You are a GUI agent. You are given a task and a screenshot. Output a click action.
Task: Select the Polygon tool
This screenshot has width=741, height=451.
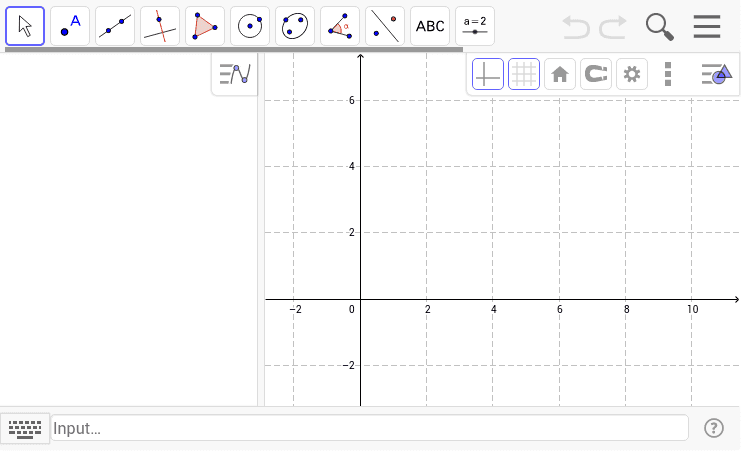[x=205, y=26]
